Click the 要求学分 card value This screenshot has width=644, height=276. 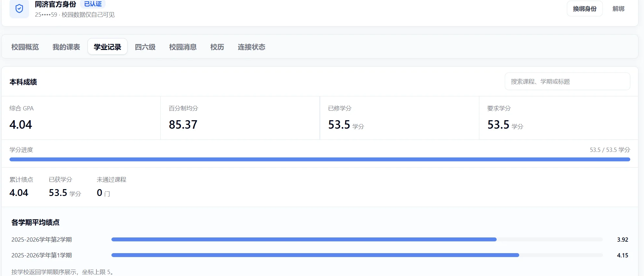coord(505,125)
